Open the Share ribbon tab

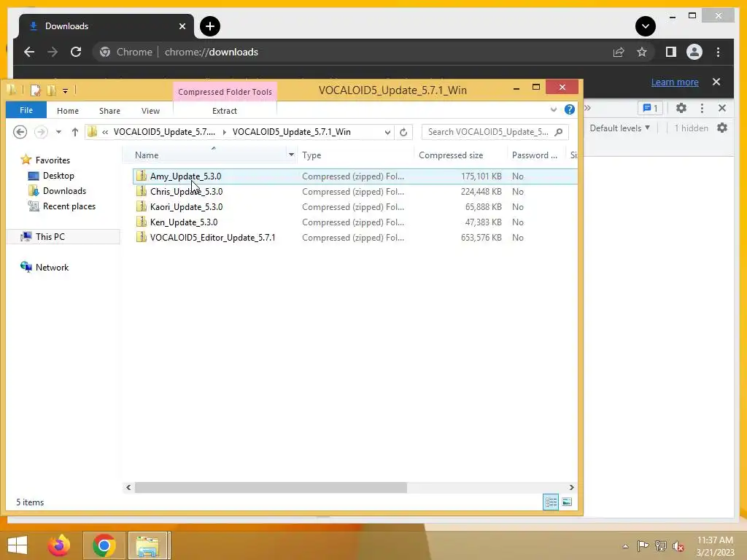(x=109, y=111)
